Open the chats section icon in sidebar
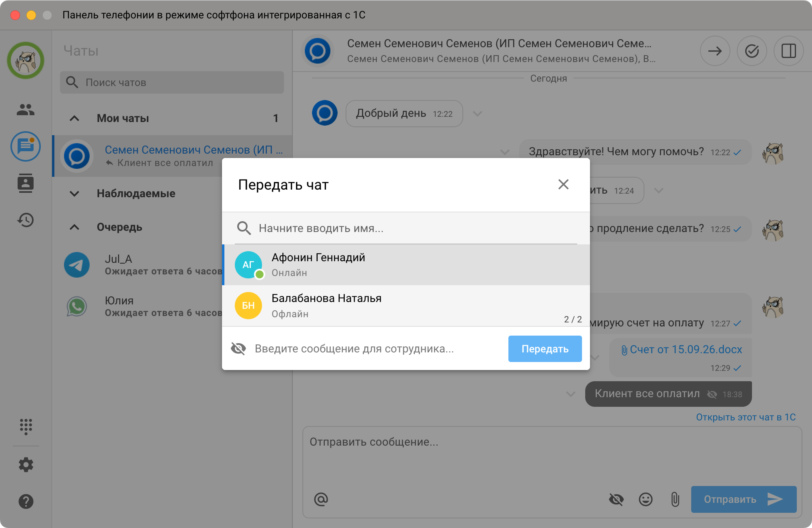The width and height of the screenshot is (812, 528). (x=26, y=146)
